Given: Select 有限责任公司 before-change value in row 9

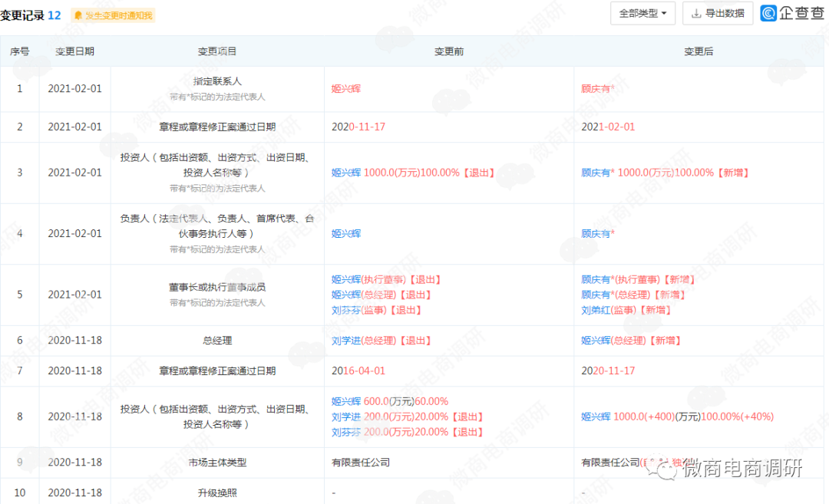Looking at the screenshot, I should coord(361,463).
